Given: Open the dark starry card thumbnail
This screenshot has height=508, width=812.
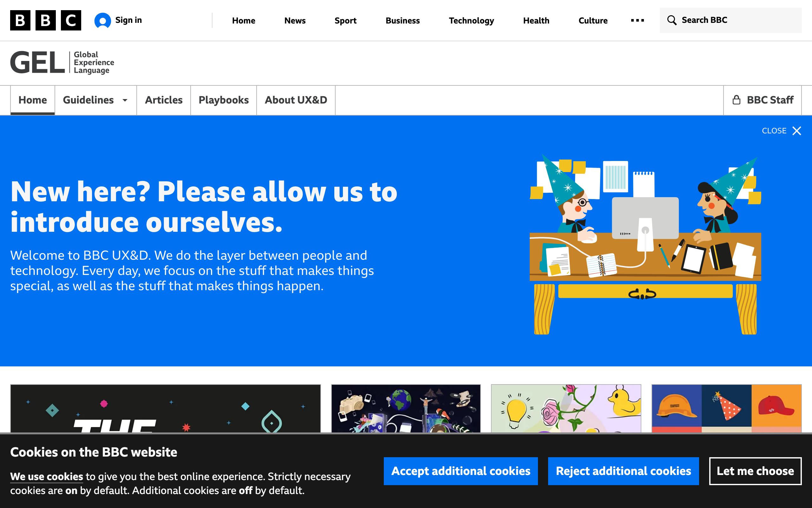Looking at the screenshot, I should (x=166, y=408).
